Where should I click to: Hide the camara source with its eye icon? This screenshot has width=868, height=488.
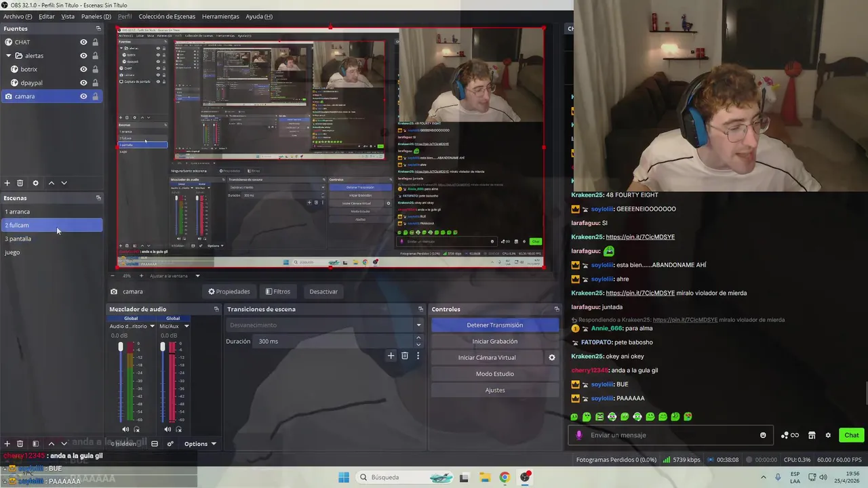coord(83,96)
